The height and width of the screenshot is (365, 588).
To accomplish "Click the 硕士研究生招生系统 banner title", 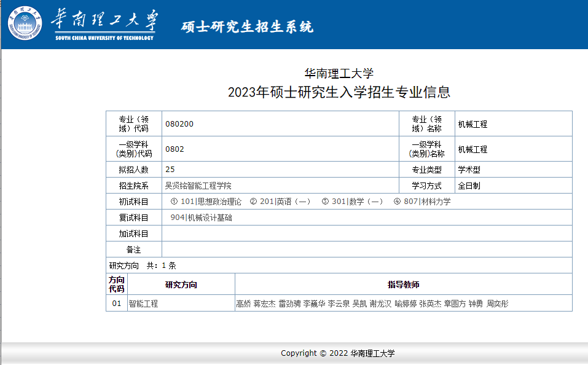I will click(x=247, y=26).
